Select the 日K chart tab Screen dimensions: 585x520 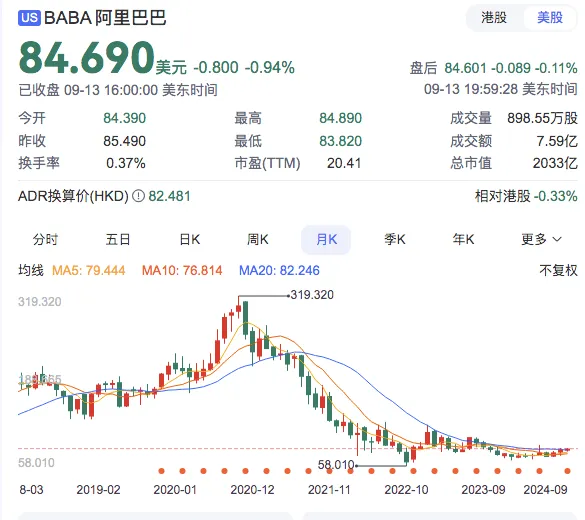coord(190,239)
